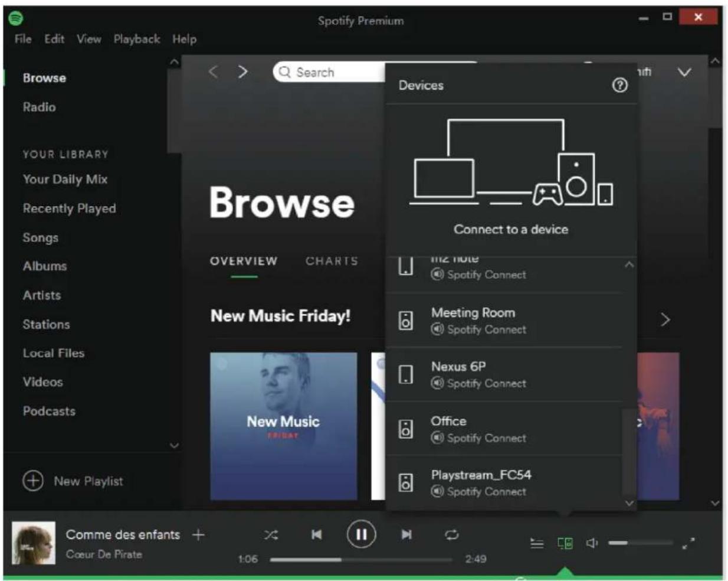Open Videos in the sidebar
728x581 pixels.
pyautogui.click(x=42, y=382)
